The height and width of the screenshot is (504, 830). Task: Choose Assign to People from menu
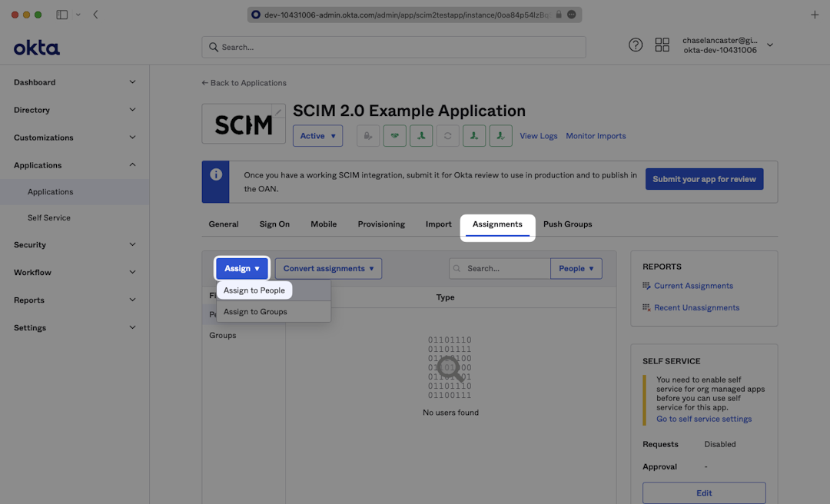click(x=254, y=290)
